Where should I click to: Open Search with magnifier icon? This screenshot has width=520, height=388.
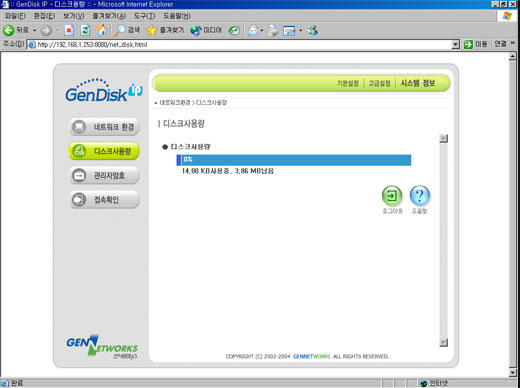coord(127,30)
